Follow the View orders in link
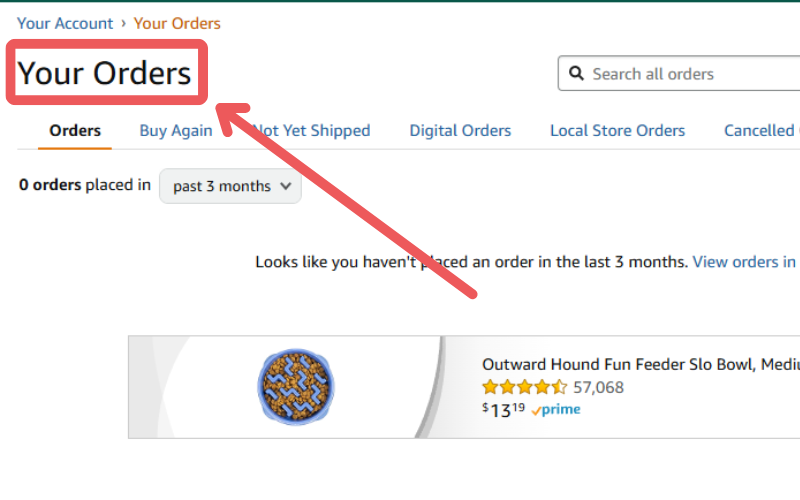800x500 pixels. click(x=745, y=262)
